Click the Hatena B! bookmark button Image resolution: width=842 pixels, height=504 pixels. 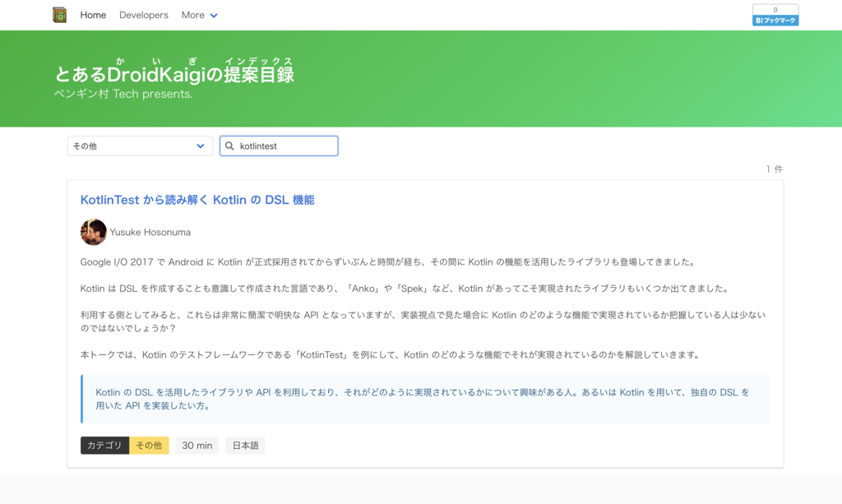coord(775,21)
